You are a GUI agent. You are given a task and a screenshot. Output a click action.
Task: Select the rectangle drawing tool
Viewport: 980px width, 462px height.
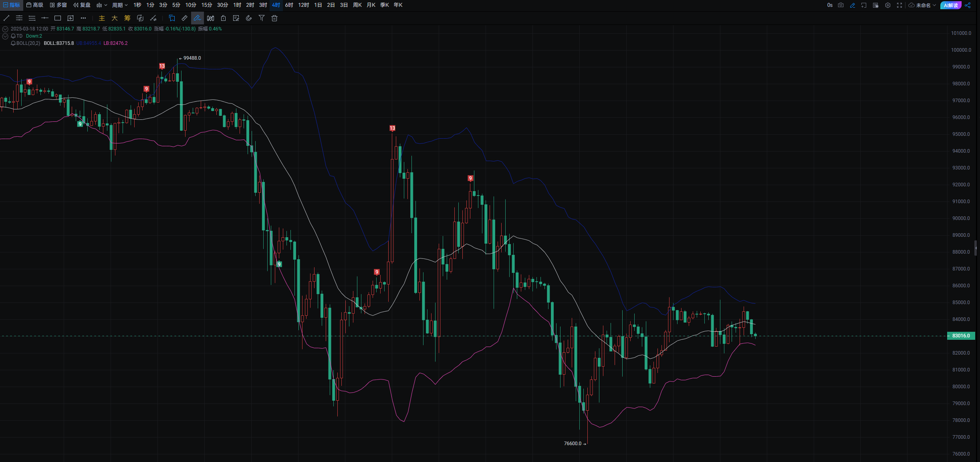[x=58, y=18]
